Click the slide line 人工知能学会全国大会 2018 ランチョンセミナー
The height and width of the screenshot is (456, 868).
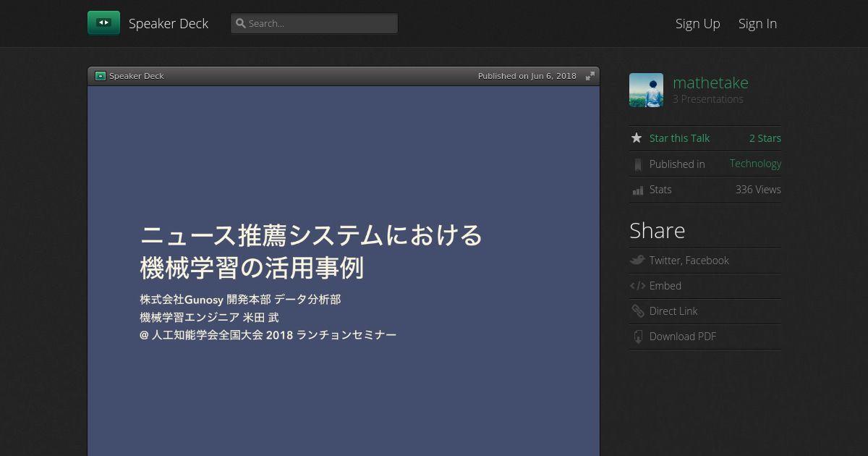coord(274,335)
